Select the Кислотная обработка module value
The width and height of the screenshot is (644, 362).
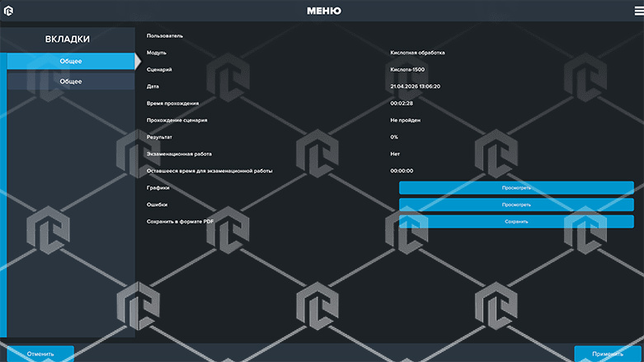pyautogui.click(x=417, y=53)
